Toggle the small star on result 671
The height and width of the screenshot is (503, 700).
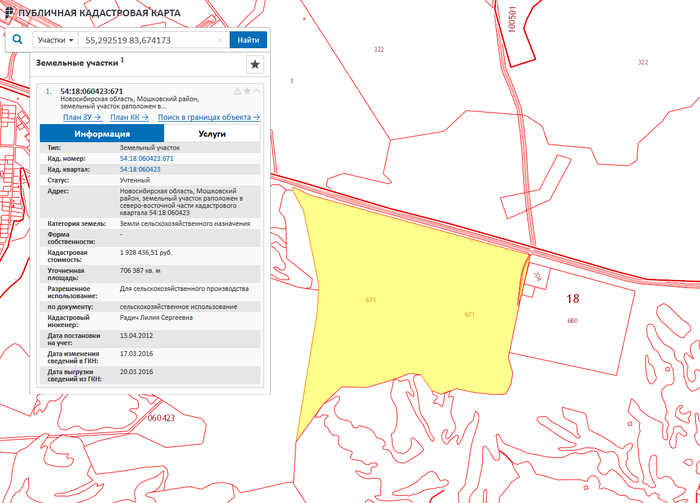(247, 91)
